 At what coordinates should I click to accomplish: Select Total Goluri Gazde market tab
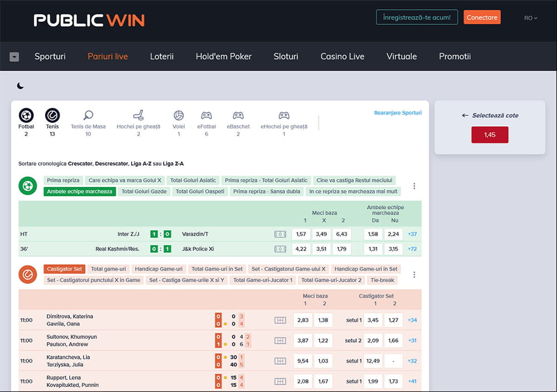click(x=144, y=192)
